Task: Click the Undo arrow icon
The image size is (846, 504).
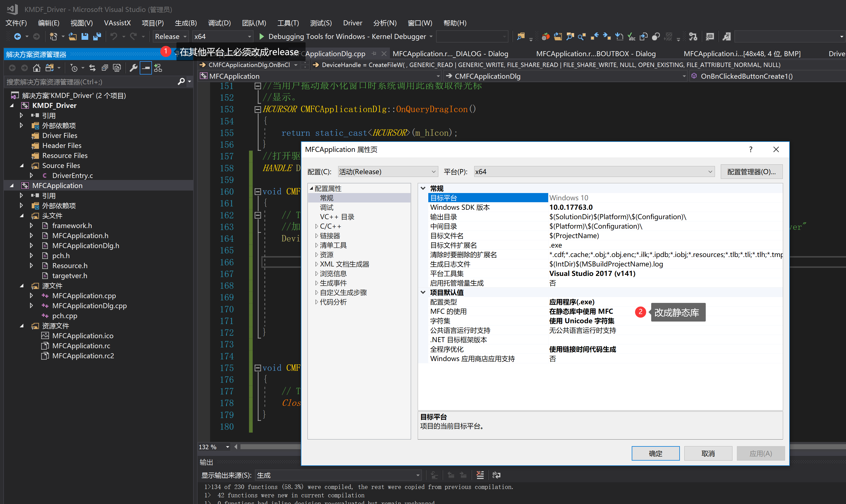Action: (x=114, y=36)
